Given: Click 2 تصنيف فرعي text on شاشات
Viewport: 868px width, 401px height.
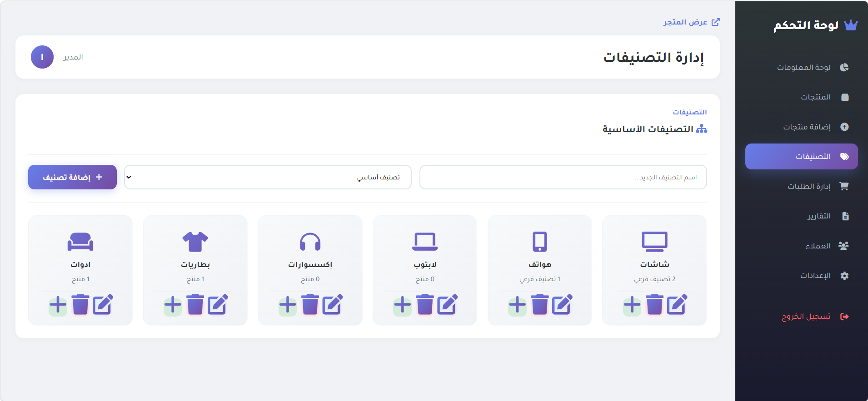Looking at the screenshot, I should click(654, 279).
